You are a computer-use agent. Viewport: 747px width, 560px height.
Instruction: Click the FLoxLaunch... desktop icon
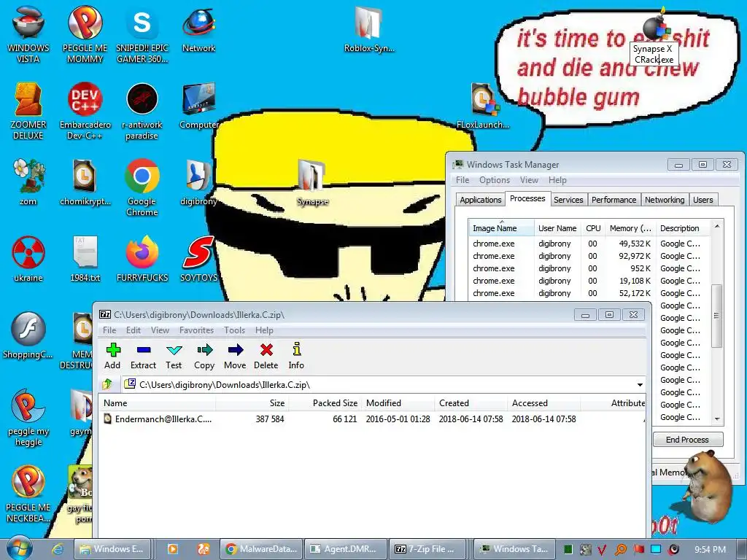click(x=483, y=106)
